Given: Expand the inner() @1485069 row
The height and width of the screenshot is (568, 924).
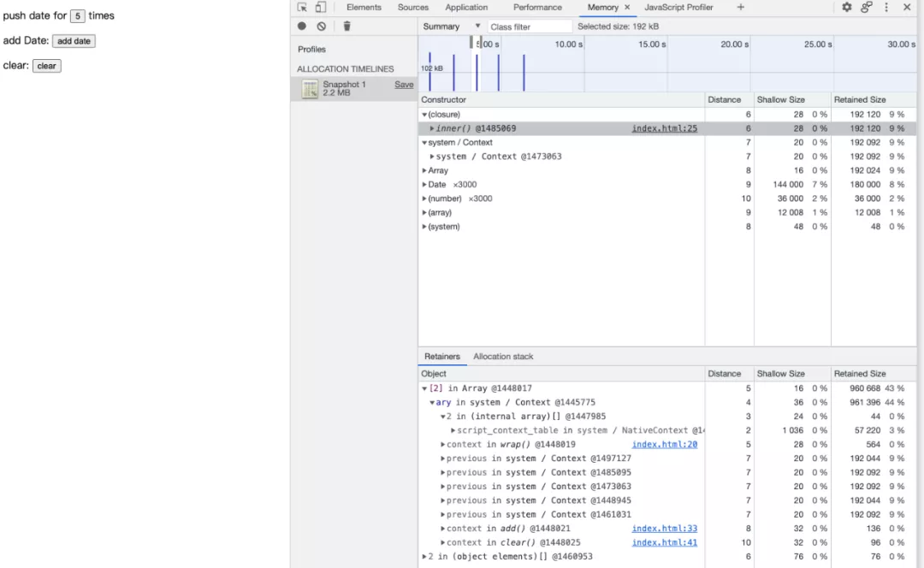Looking at the screenshot, I should pyautogui.click(x=432, y=128).
